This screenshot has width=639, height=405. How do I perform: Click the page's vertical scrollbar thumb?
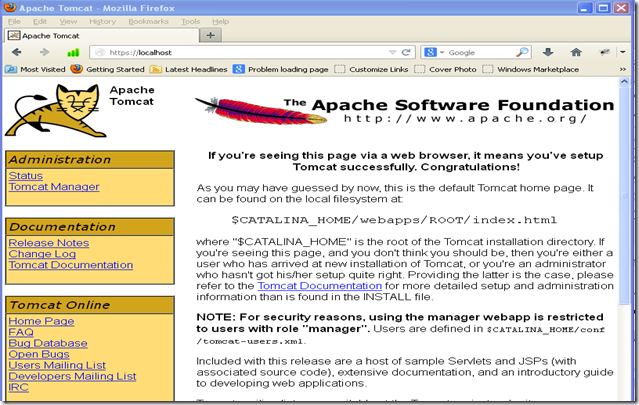pos(624,195)
